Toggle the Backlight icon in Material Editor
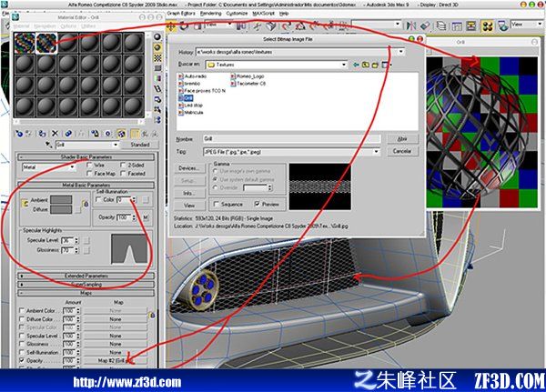 [x=157, y=47]
